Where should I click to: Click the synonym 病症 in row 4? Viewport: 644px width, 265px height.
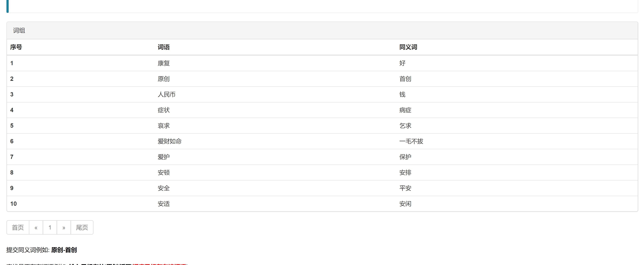405,110
